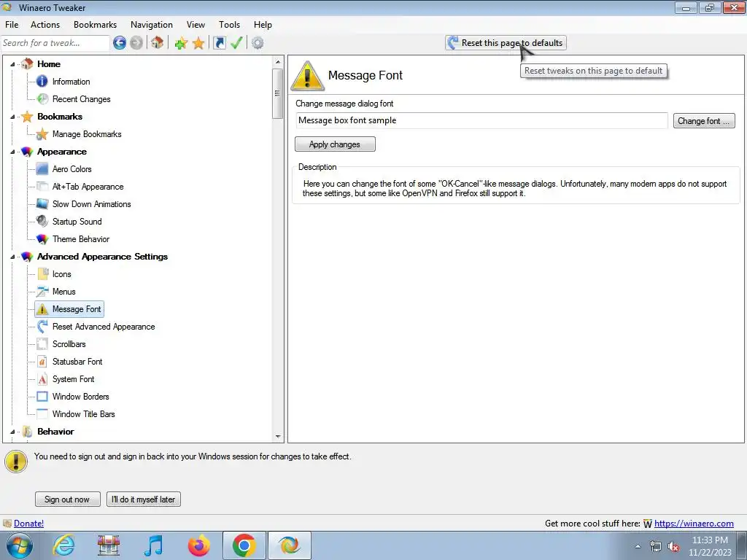Click the Manage Bookmarks star icon
Screen dimensions: 747x560
42,134
